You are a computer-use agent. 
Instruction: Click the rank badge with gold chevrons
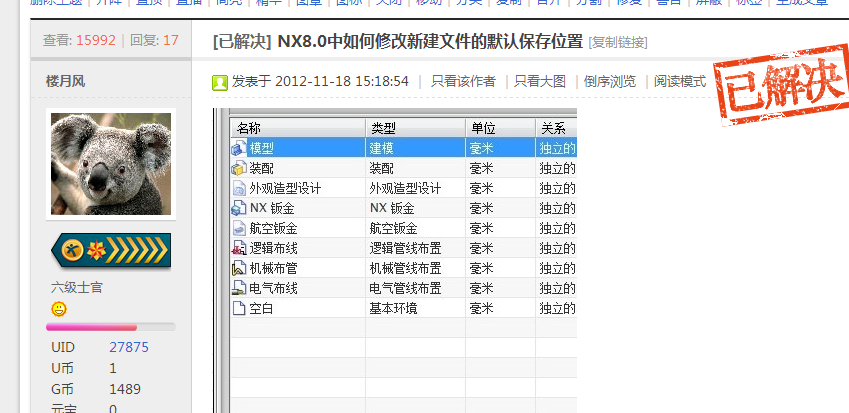[x=111, y=250]
